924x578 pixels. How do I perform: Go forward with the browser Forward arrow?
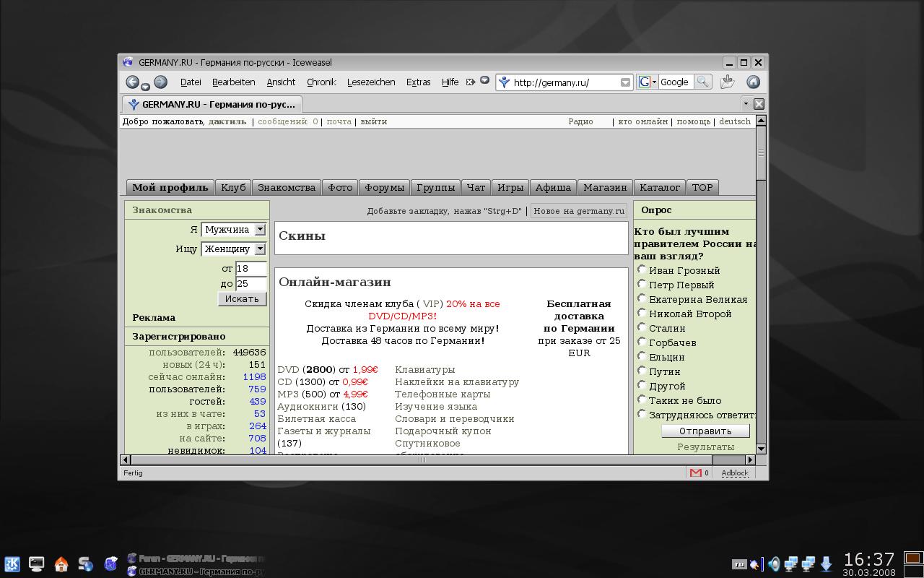tap(161, 82)
